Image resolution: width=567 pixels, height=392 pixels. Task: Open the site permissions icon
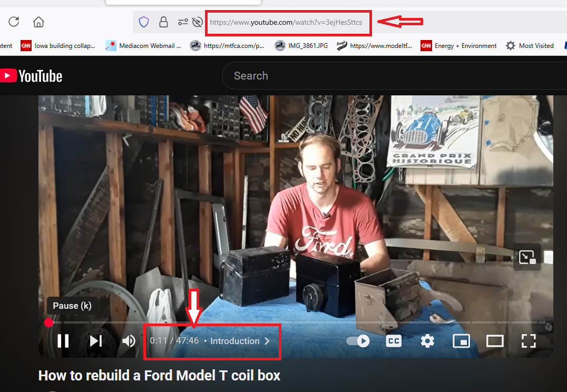point(183,22)
